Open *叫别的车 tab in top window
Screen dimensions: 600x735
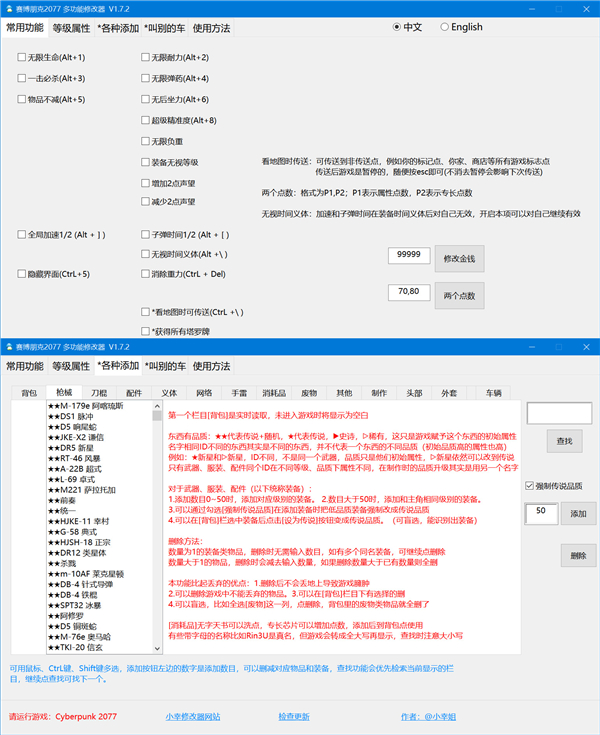click(x=165, y=29)
